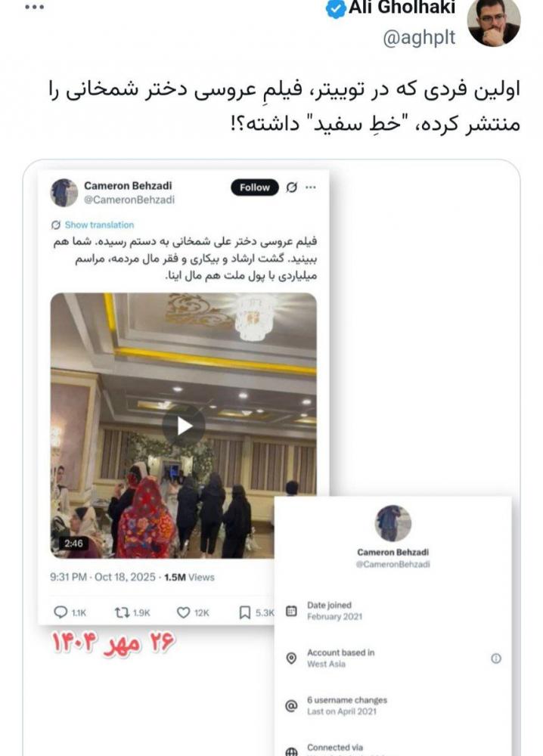The height and width of the screenshot is (756, 543).
Task: Play the wedding video
Action: click(x=184, y=426)
